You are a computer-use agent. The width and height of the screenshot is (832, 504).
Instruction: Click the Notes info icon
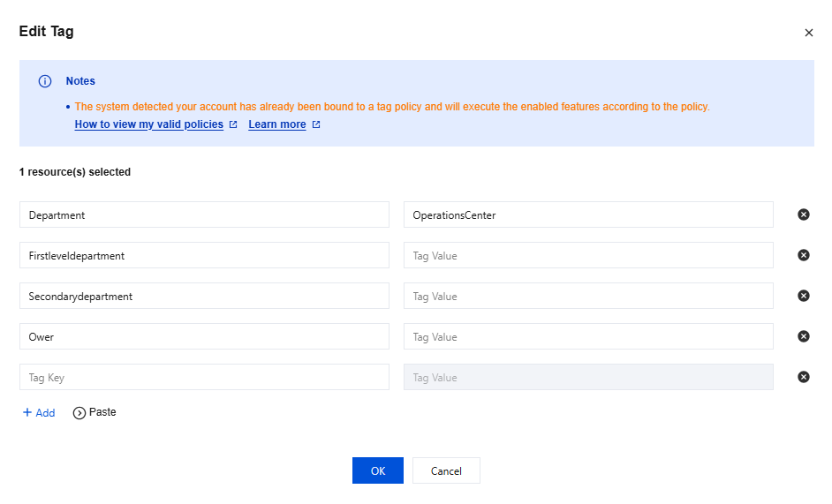(45, 81)
